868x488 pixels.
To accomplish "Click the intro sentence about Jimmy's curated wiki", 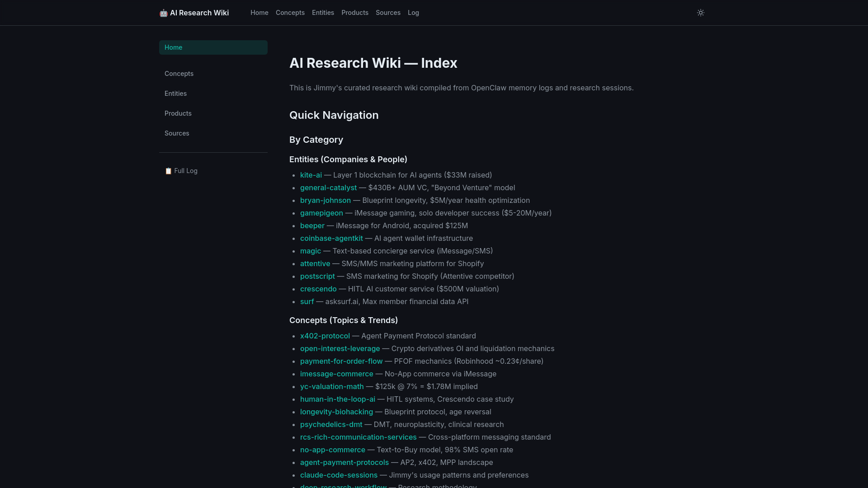I will [x=462, y=88].
